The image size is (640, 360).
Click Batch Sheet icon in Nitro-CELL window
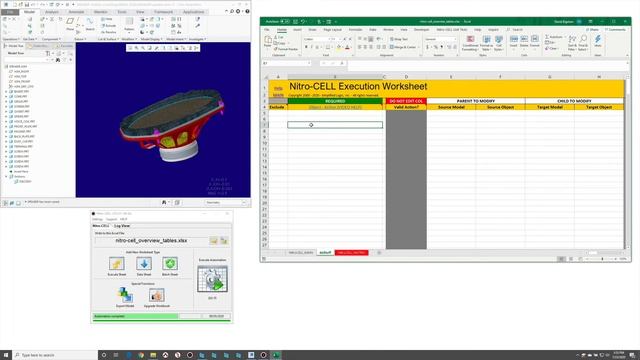pyautogui.click(x=170, y=264)
